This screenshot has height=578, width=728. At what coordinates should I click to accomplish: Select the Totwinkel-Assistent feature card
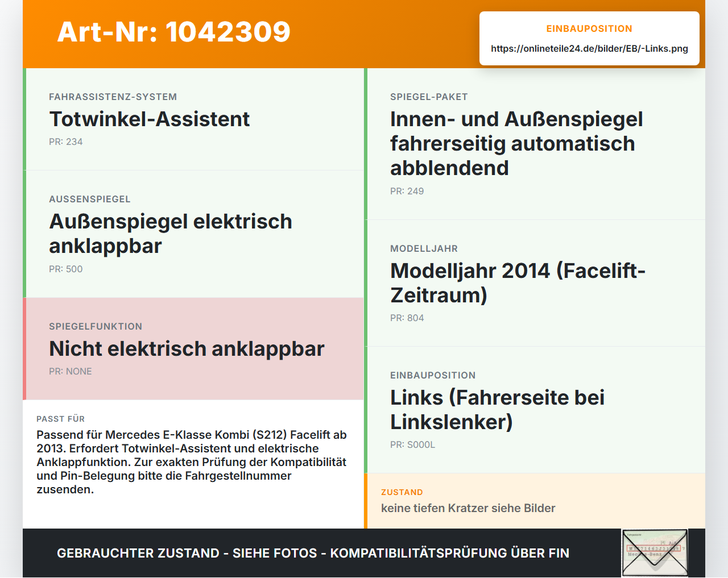[193, 119]
